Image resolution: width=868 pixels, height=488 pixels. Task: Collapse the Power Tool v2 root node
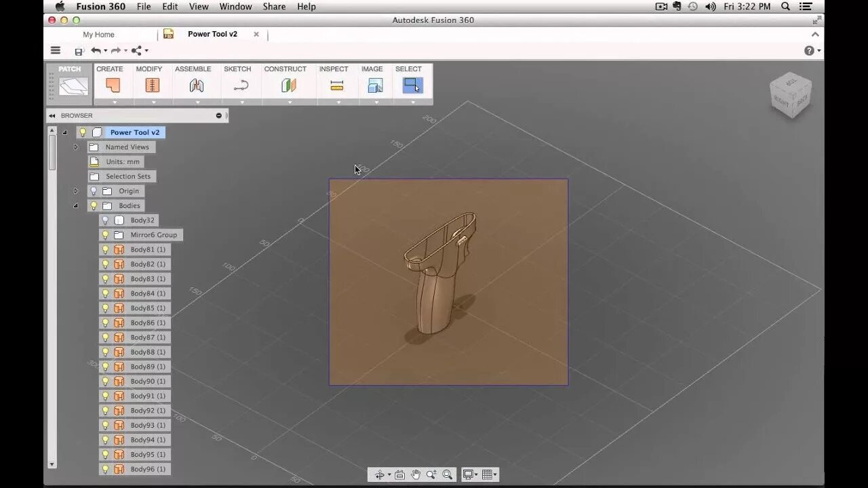click(x=65, y=133)
